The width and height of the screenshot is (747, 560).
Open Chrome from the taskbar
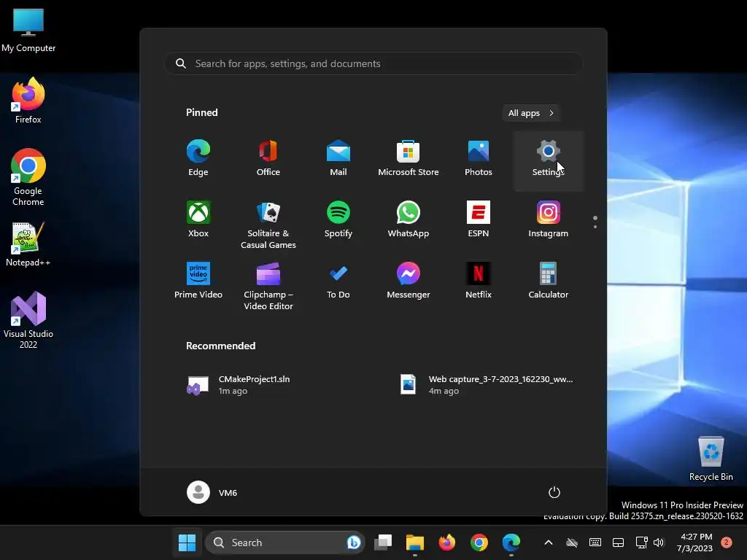point(479,542)
